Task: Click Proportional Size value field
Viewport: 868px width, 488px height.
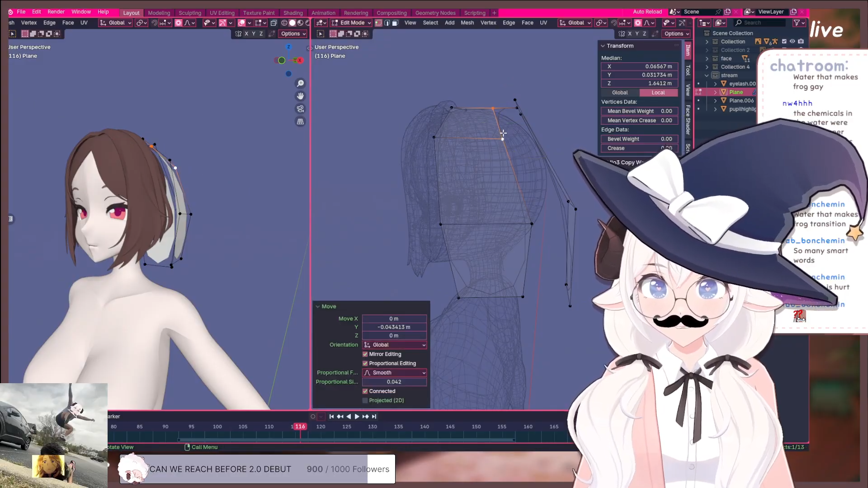Action: [394, 382]
